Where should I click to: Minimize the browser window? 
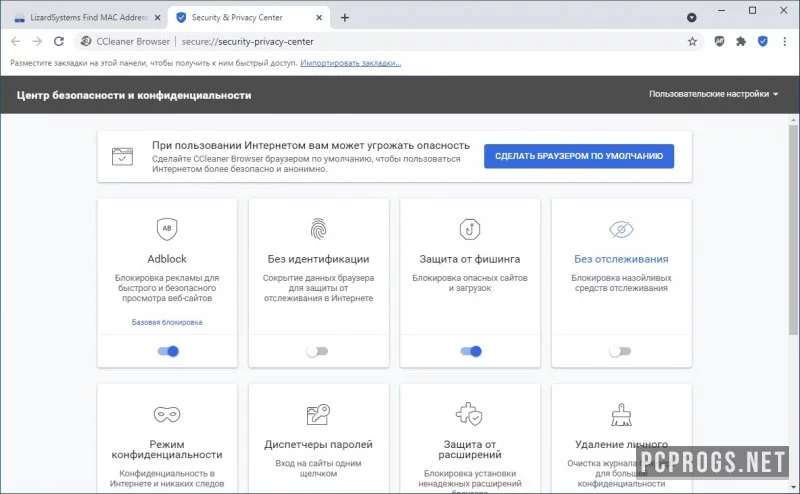pyautogui.click(x=721, y=11)
